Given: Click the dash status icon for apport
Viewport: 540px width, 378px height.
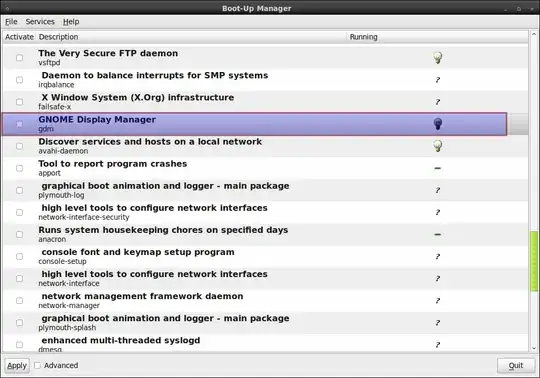Looking at the screenshot, I should coord(437,168).
